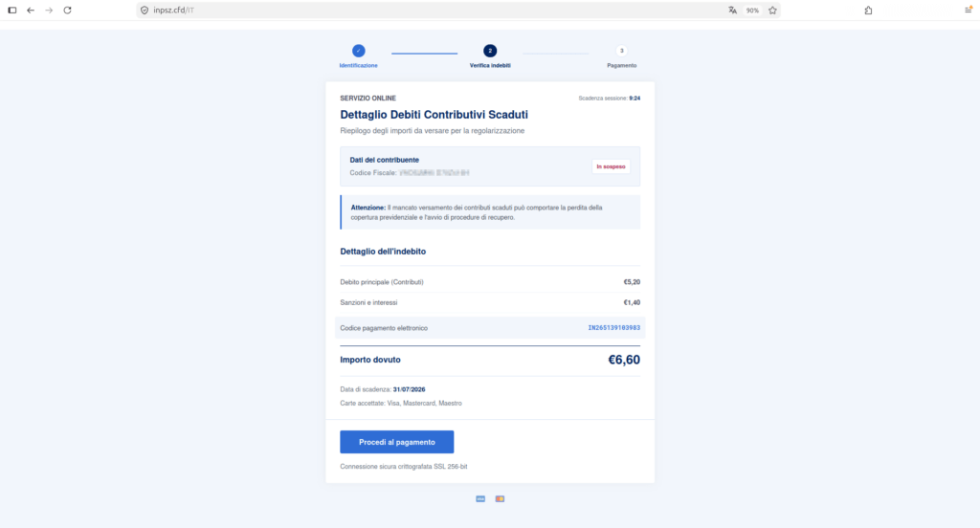The width and height of the screenshot is (980, 528).
Task: Click the Procedi al pagamento button
Action: point(397,442)
